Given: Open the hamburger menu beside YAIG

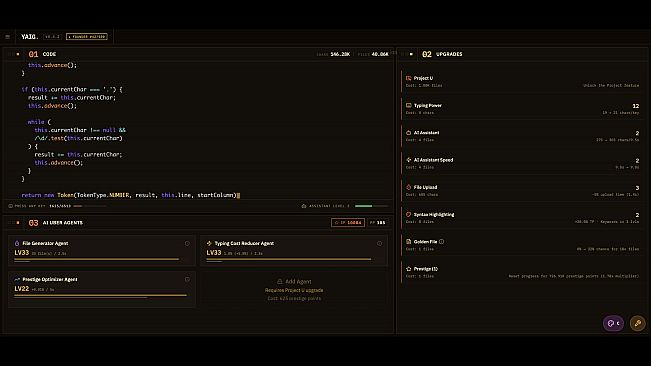Looking at the screenshot, I should [x=7, y=37].
